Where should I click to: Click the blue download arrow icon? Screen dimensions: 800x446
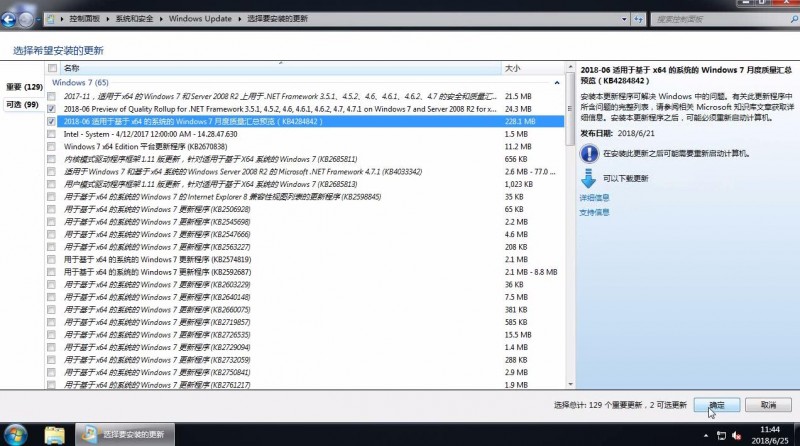point(588,178)
